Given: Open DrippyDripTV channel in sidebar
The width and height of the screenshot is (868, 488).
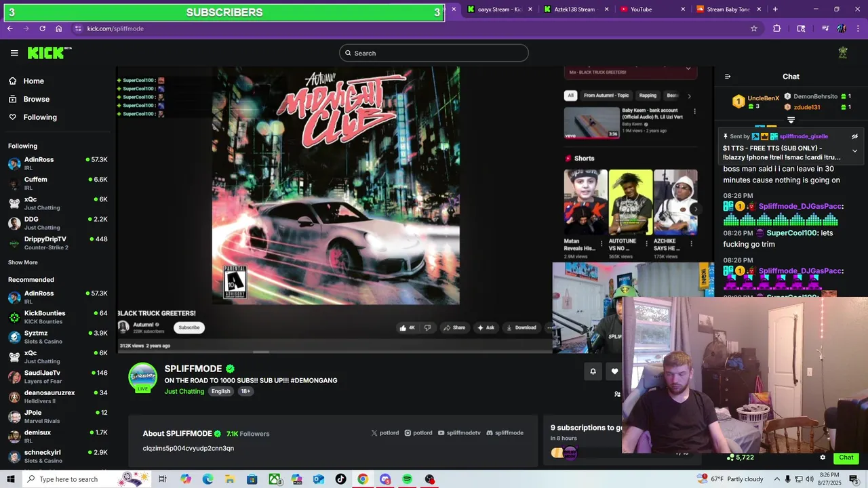Looking at the screenshot, I should coord(58,243).
